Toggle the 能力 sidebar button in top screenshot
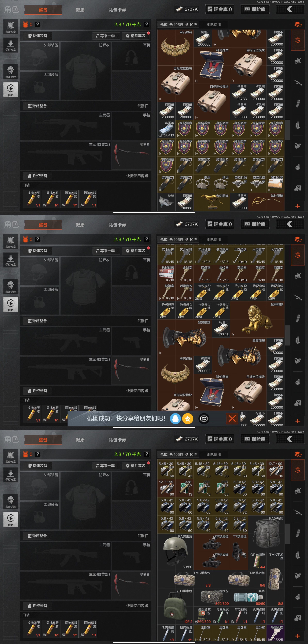Viewport: 308px width, 644px height. pos(11,89)
